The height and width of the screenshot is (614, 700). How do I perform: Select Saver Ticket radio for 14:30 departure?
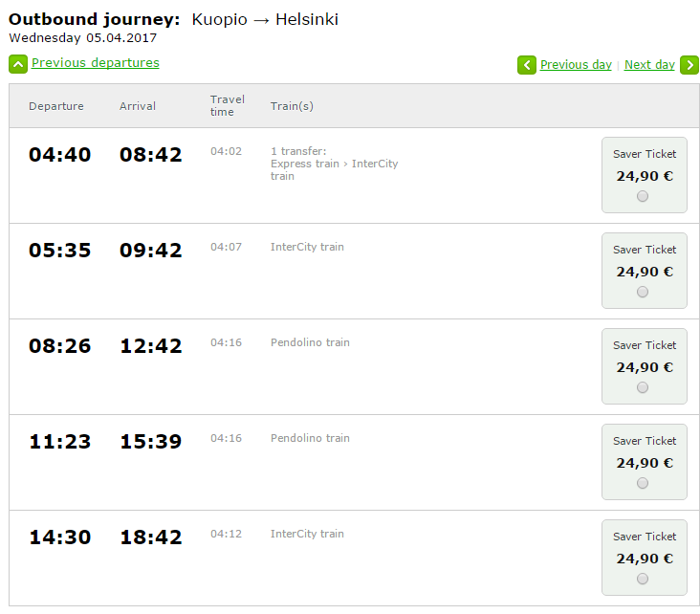(643, 579)
